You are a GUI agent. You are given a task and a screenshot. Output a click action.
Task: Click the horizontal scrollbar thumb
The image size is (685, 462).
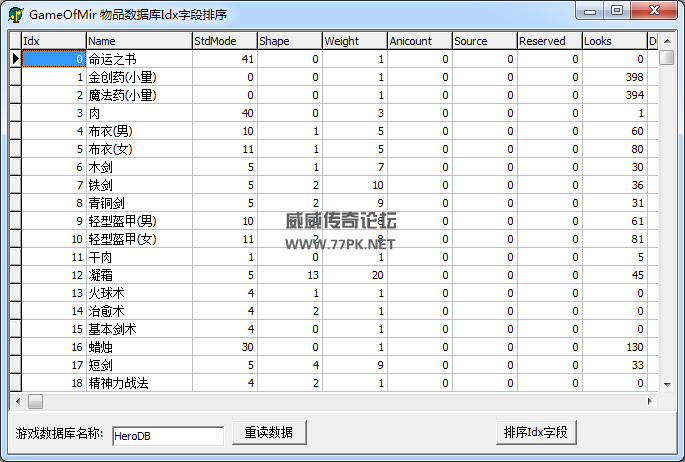click(x=36, y=401)
